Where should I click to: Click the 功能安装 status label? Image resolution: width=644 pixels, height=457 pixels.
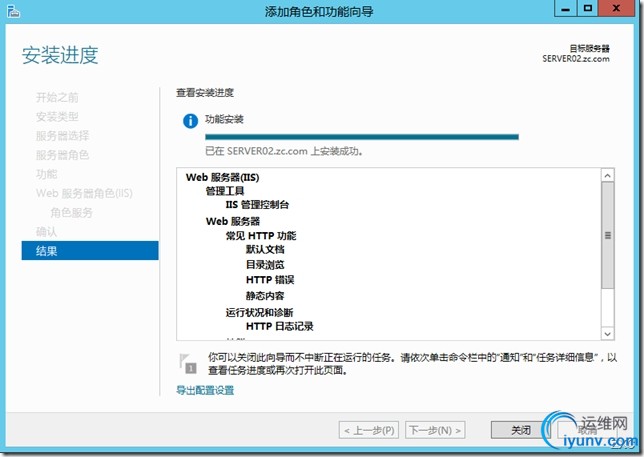tap(224, 119)
